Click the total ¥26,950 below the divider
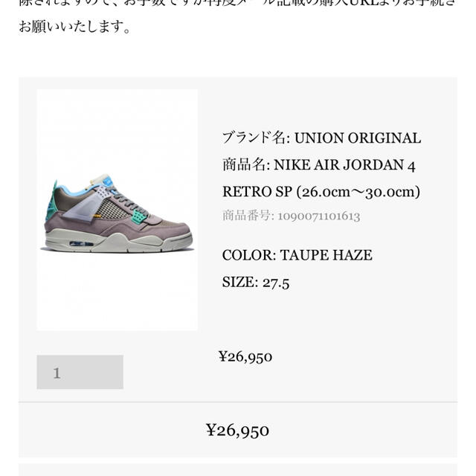Viewport: 476px width, 476px height. [238, 430]
